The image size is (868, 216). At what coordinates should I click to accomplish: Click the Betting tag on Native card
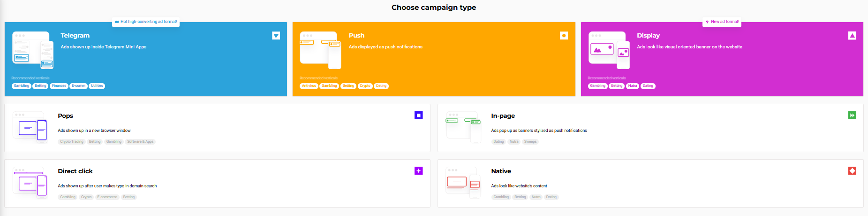(520, 197)
